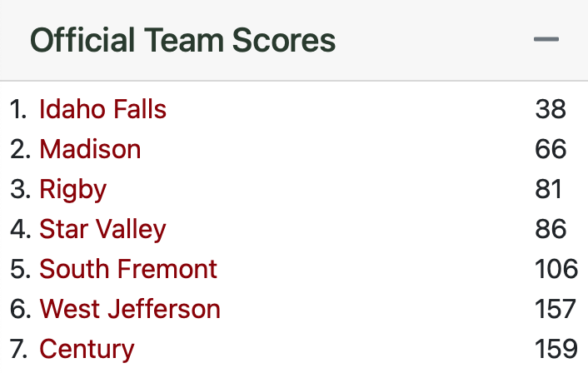The height and width of the screenshot is (373, 588).
Task: Select the Century team link
Action: pyautogui.click(x=87, y=349)
